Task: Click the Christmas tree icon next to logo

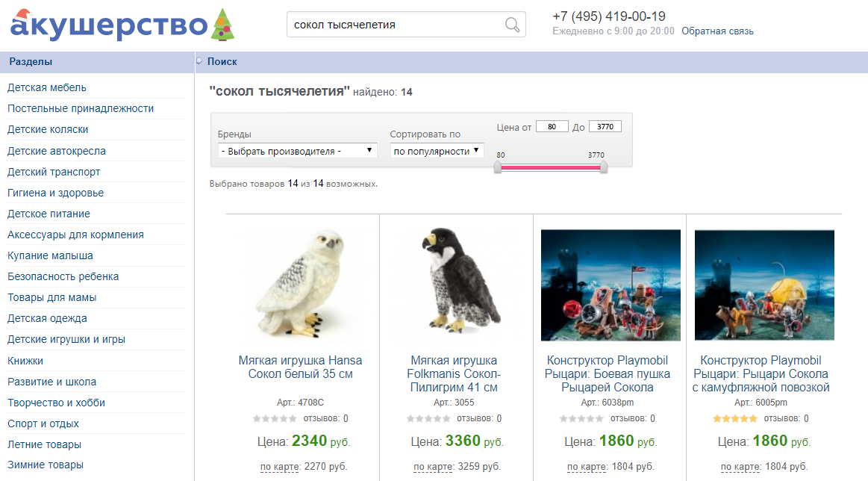Action: tap(223, 25)
